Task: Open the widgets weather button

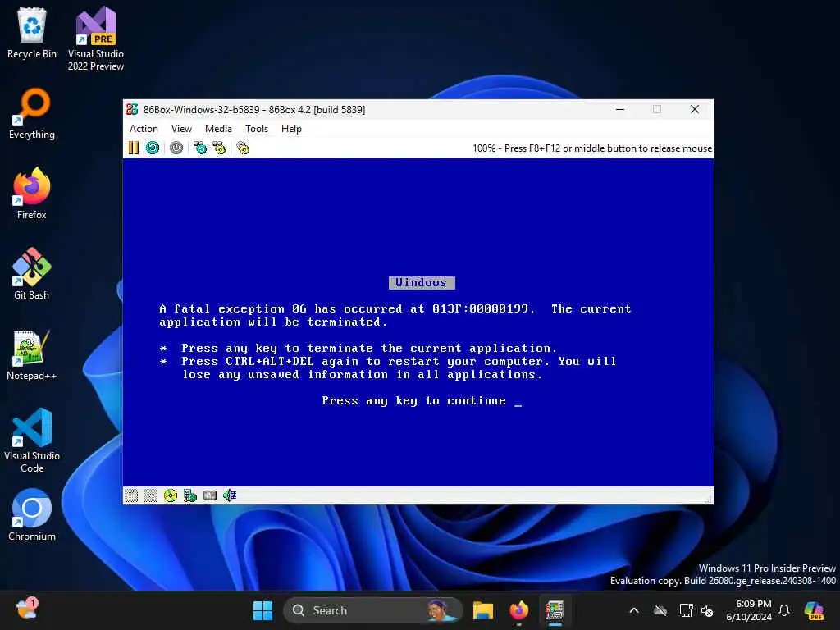Action: click(x=27, y=609)
